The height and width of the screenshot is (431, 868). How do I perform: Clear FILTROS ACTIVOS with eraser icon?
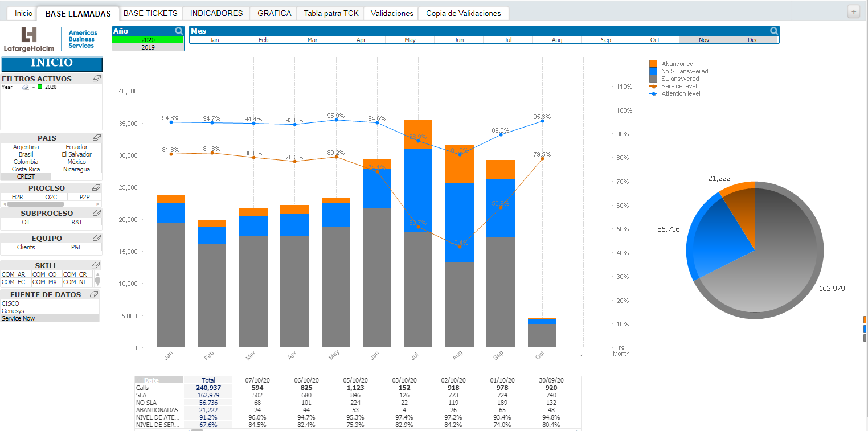[x=96, y=79]
